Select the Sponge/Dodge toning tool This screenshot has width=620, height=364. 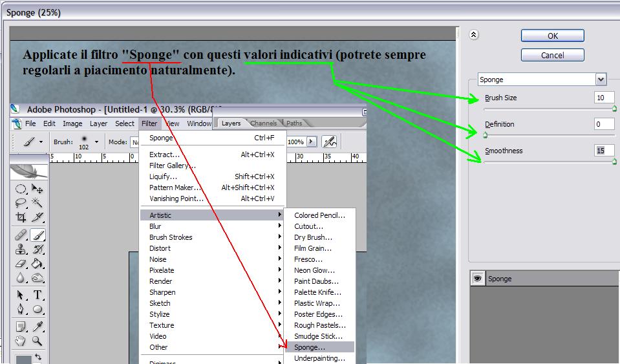click(37, 278)
